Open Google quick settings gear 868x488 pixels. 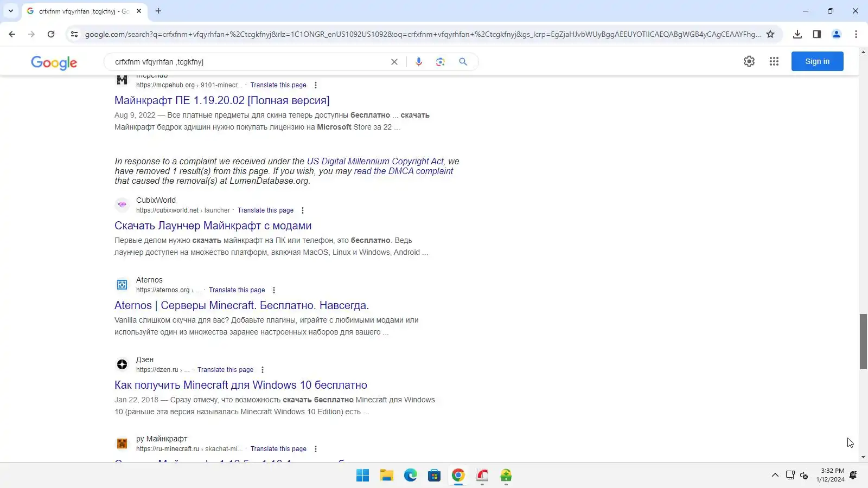pos(749,61)
